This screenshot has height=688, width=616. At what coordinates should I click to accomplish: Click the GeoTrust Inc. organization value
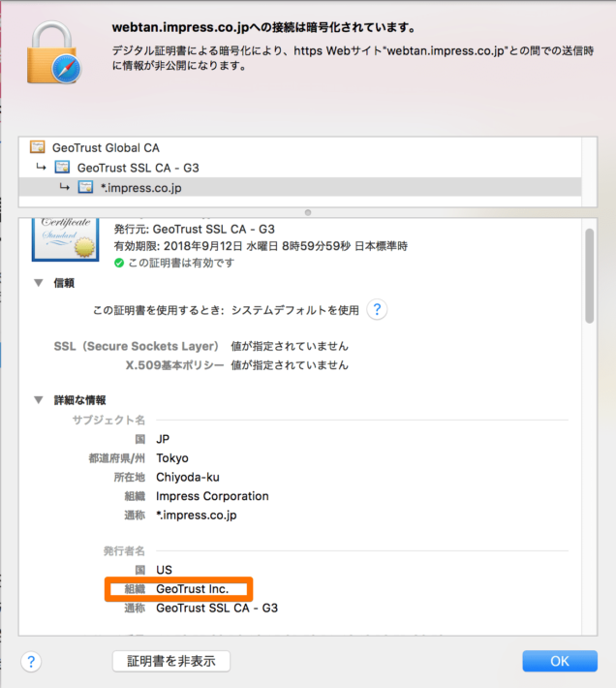tap(193, 589)
